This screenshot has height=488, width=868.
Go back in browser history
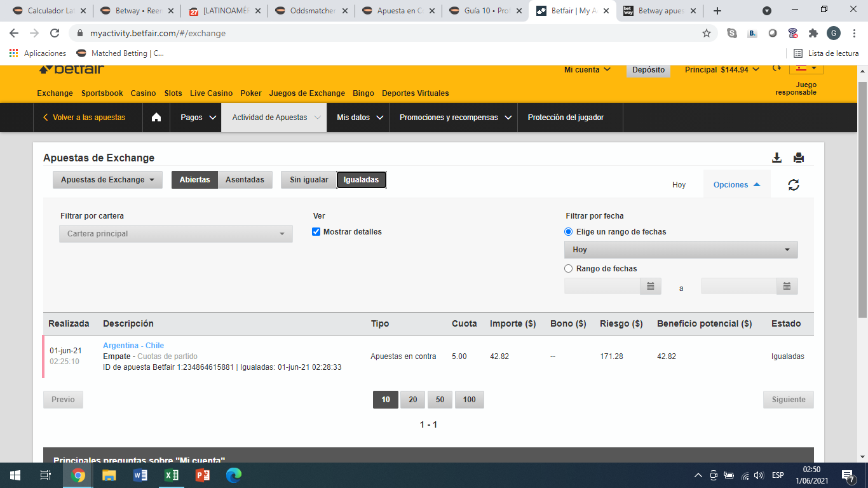(x=14, y=33)
